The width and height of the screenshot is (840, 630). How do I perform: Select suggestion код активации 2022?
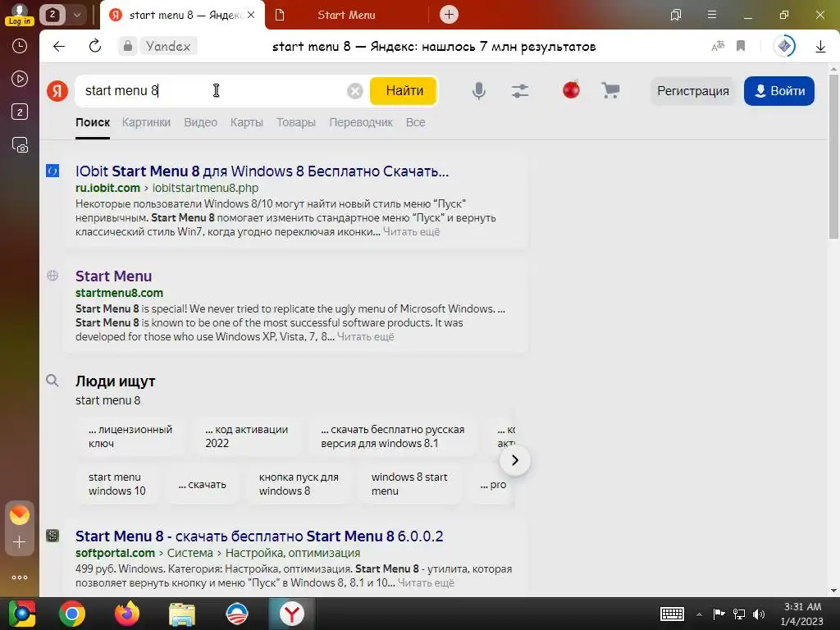point(246,436)
